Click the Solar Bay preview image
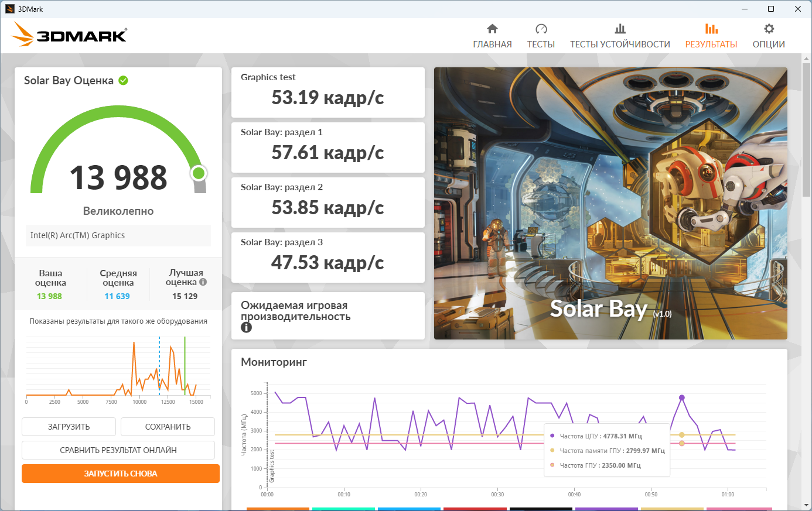Viewport: 812px width, 511px height. (610, 203)
